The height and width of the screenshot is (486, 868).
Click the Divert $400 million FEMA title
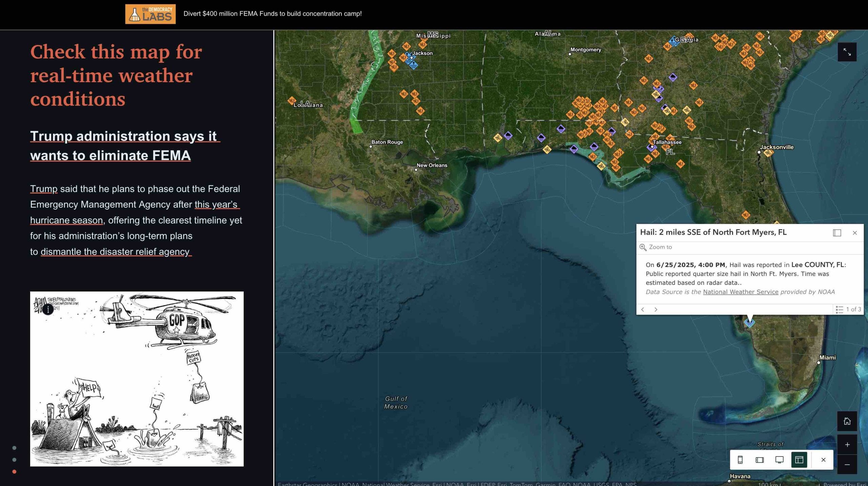click(x=273, y=14)
